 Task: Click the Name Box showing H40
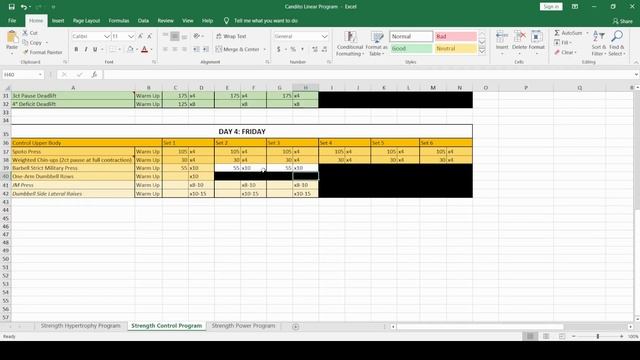(22, 75)
